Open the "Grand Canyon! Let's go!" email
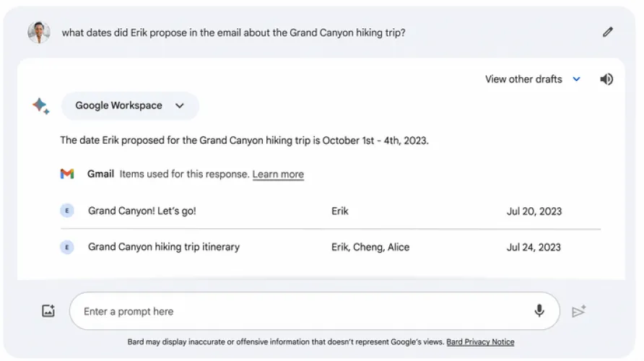 point(142,211)
